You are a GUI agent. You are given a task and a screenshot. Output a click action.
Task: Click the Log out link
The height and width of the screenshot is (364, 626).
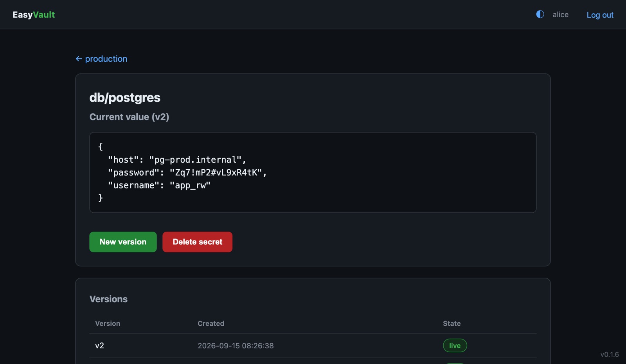(600, 15)
